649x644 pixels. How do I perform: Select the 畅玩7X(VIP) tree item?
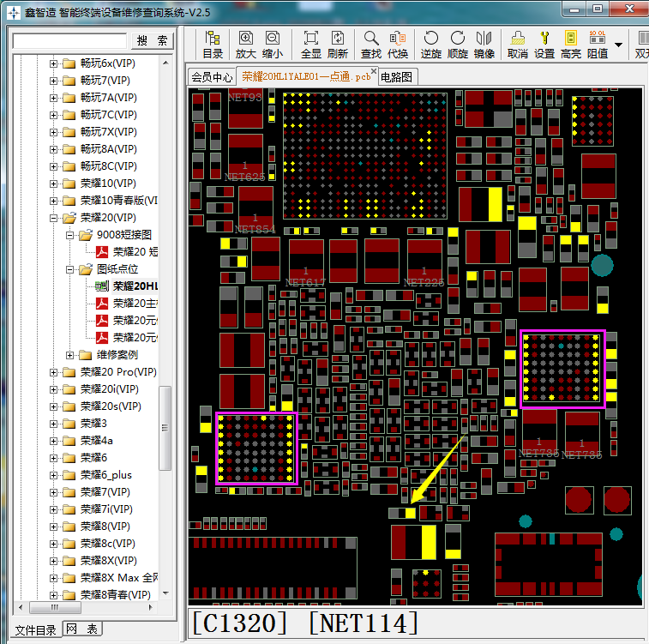[x=108, y=132]
